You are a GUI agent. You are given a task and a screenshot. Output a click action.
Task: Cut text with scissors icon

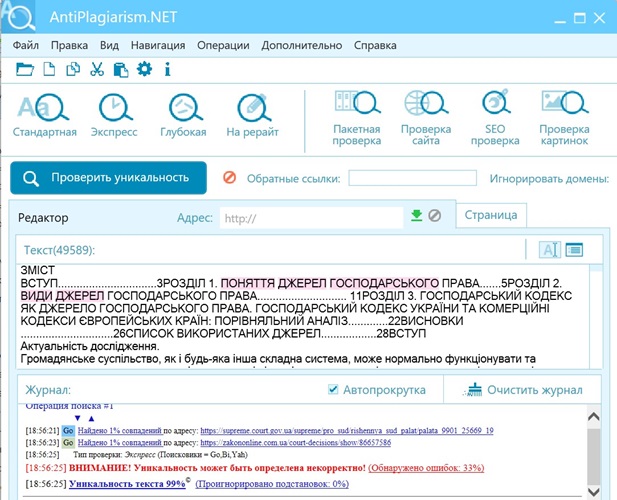click(97, 69)
